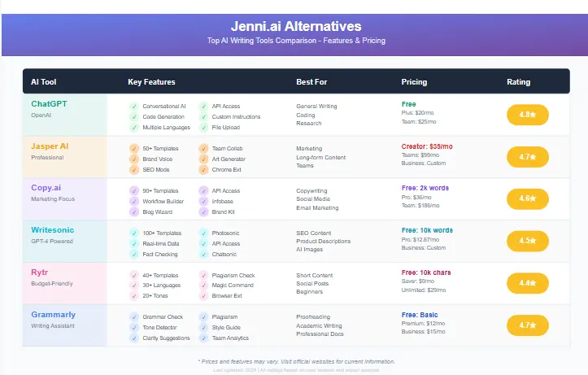Image resolution: width=588 pixels, height=375 pixels.
Task: Click the blue checkmark beside Tone Detector
Action: click(134, 327)
